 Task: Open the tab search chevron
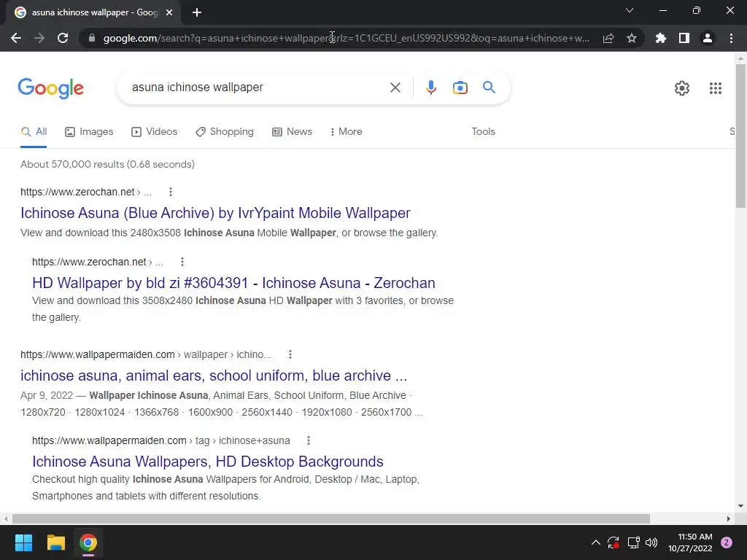(x=630, y=10)
